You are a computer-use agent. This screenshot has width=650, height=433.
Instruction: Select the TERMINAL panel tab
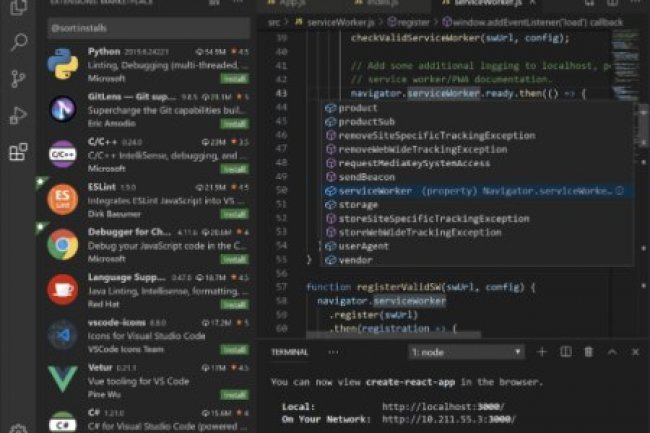pos(289,352)
